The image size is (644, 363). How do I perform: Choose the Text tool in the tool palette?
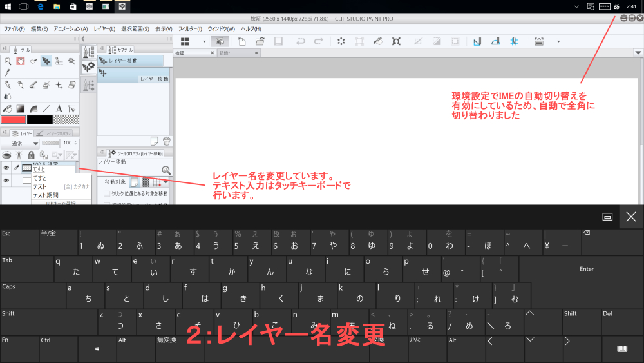click(x=59, y=108)
